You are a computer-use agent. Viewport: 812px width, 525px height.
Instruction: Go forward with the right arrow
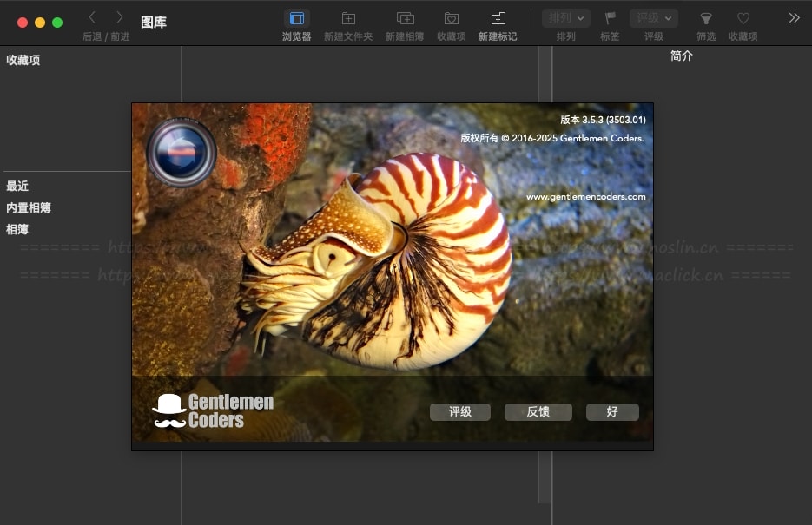(x=120, y=17)
